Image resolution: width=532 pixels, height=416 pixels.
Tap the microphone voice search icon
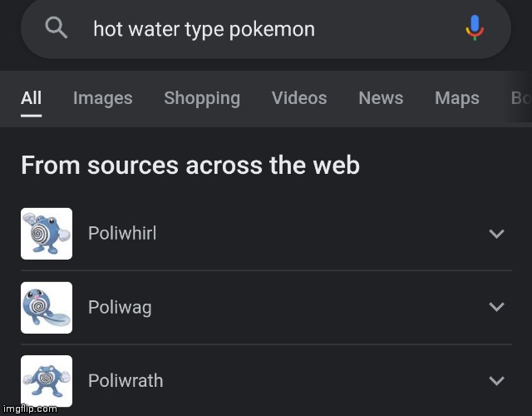point(475,28)
